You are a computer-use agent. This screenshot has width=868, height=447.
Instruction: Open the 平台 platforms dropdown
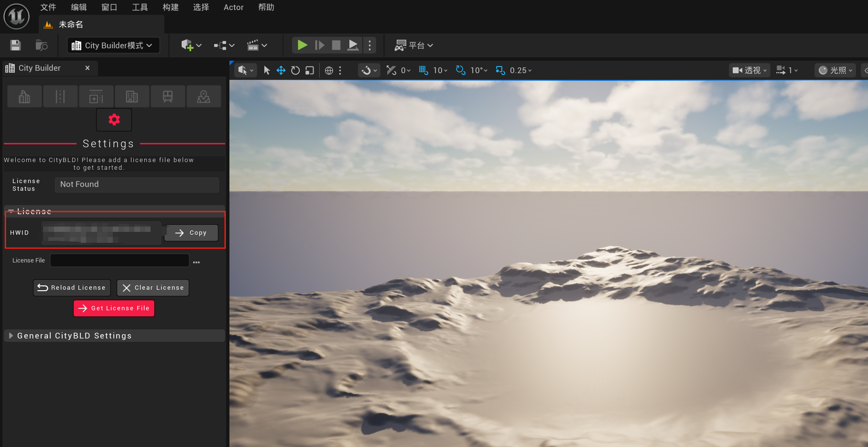coord(414,45)
